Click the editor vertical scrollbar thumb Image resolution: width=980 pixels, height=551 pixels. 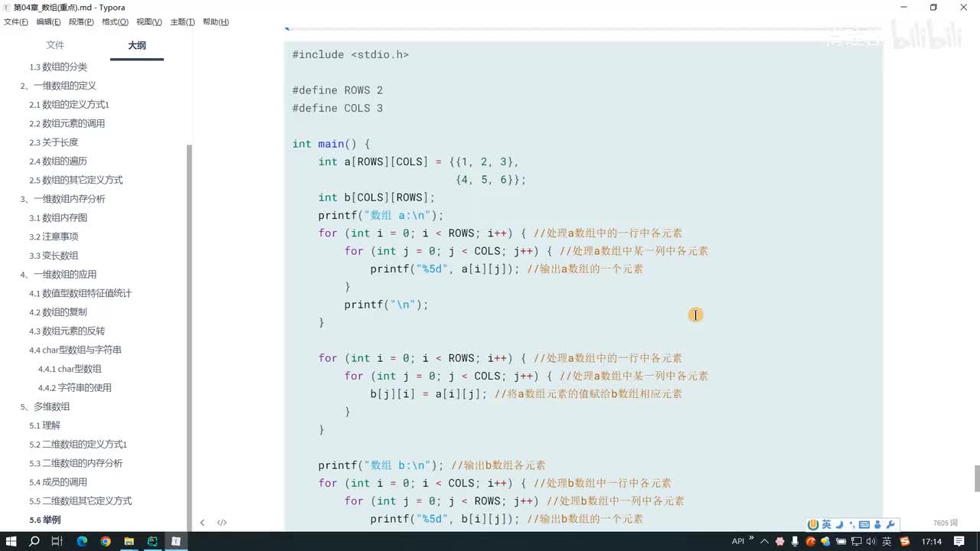point(977,478)
